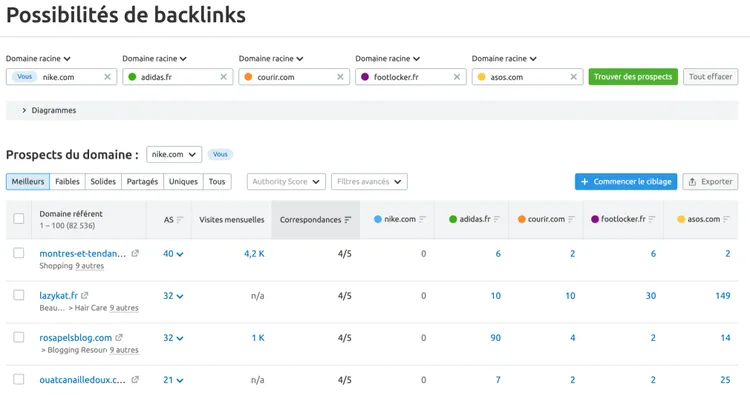
Task: Expand AS 32 details for lazykat.fr
Action: point(173,296)
